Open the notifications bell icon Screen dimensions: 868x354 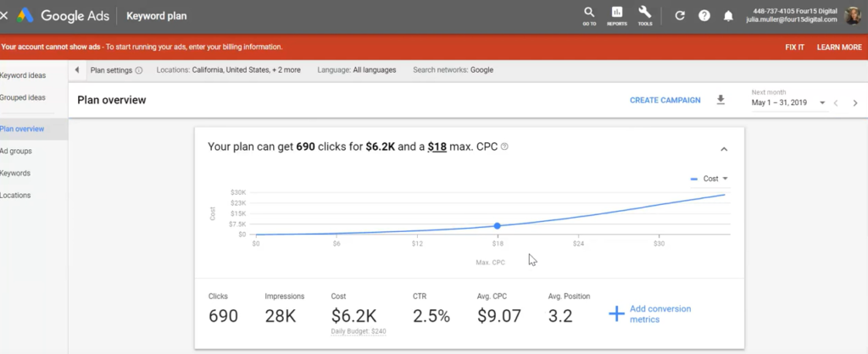point(728,15)
